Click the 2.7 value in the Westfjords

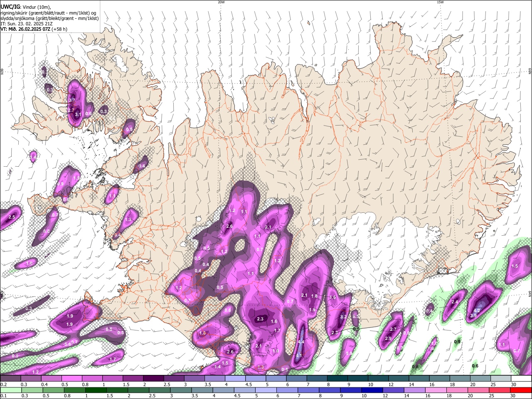pos(71,110)
